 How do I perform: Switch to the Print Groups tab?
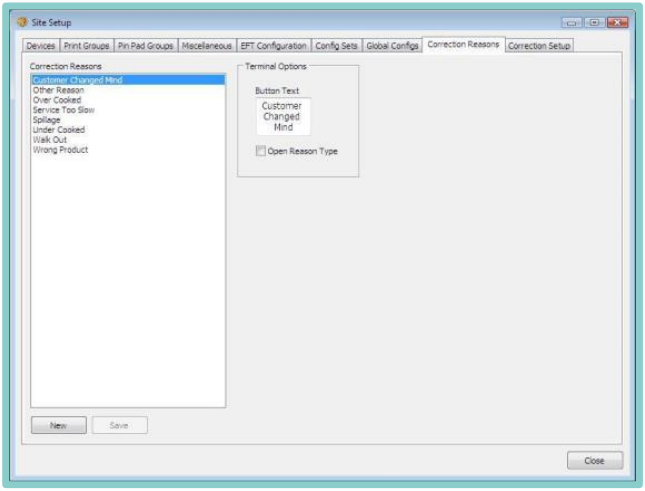click(87, 46)
